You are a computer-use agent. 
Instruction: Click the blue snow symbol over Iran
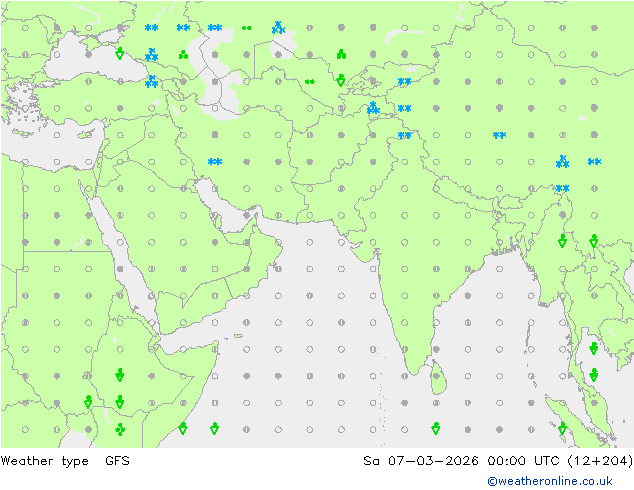click(215, 162)
